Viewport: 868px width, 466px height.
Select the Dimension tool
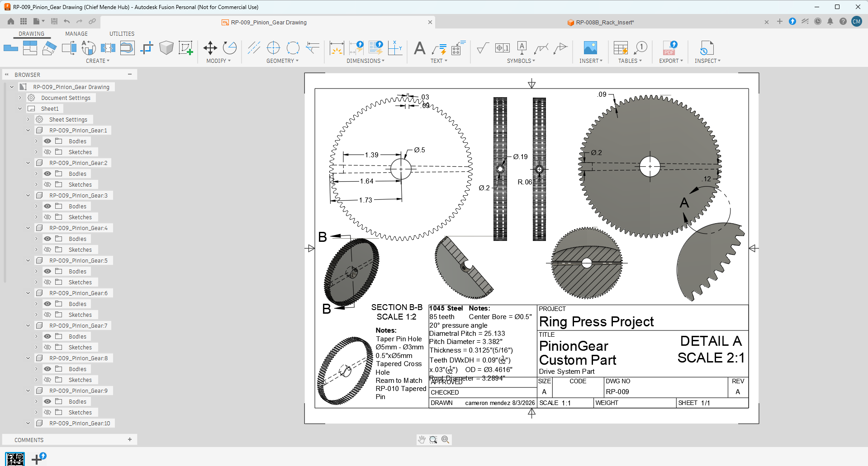pyautogui.click(x=337, y=48)
